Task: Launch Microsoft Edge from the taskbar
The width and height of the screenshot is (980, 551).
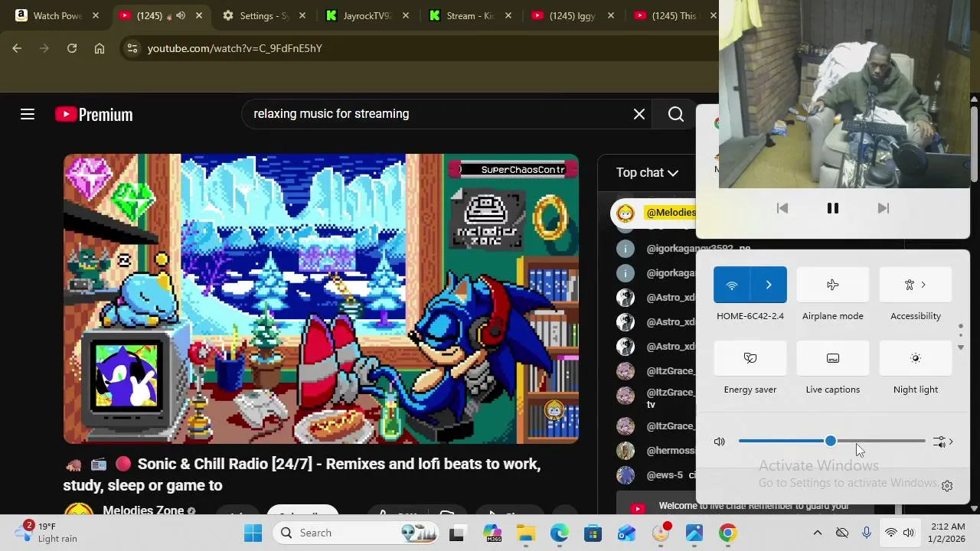Action: tap(560, 533)
